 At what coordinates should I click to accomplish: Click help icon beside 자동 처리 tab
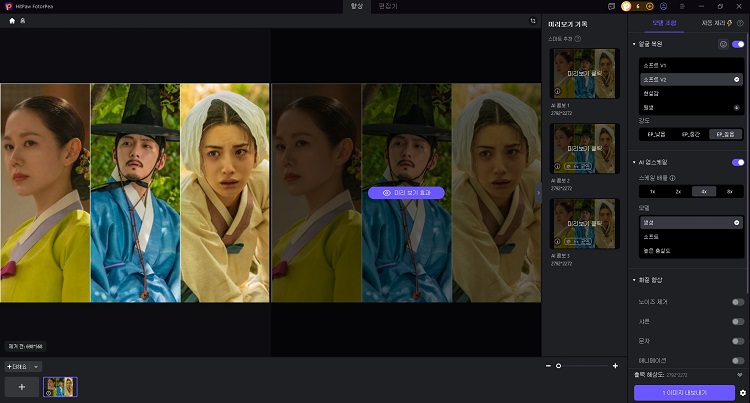(740, 23)
